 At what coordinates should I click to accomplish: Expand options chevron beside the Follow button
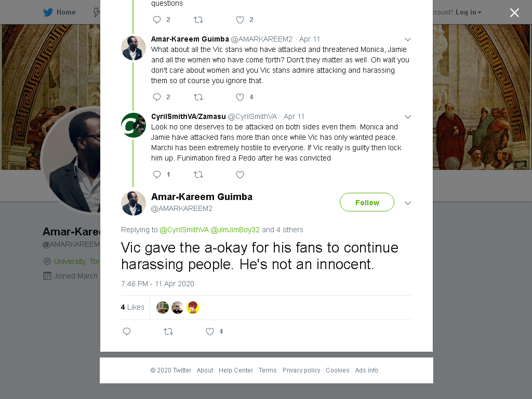[x=408, y=203]
